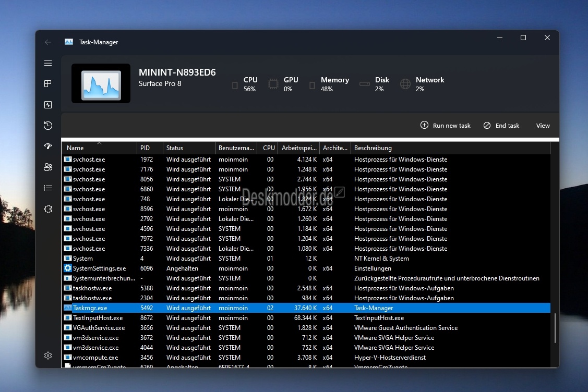
Task: Click the Angehalten status of SystemSettings.exe
Action: (182, 268)
